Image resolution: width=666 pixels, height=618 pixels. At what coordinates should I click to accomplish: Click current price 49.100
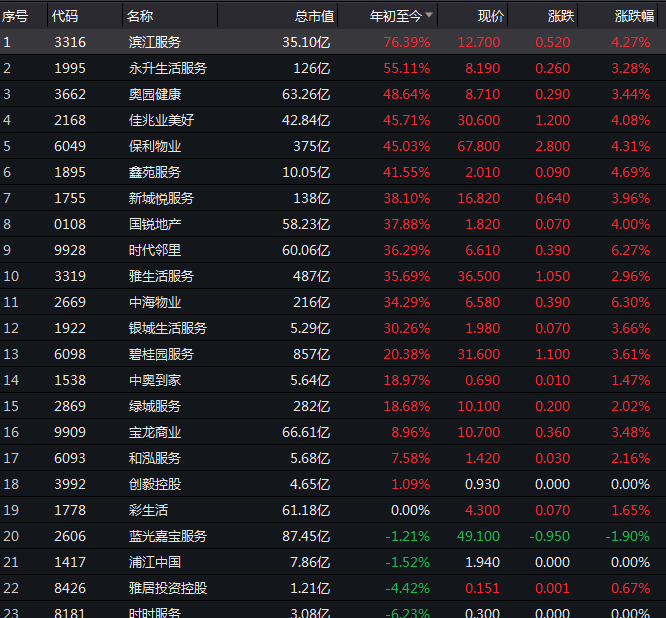[x=479, y=536]
